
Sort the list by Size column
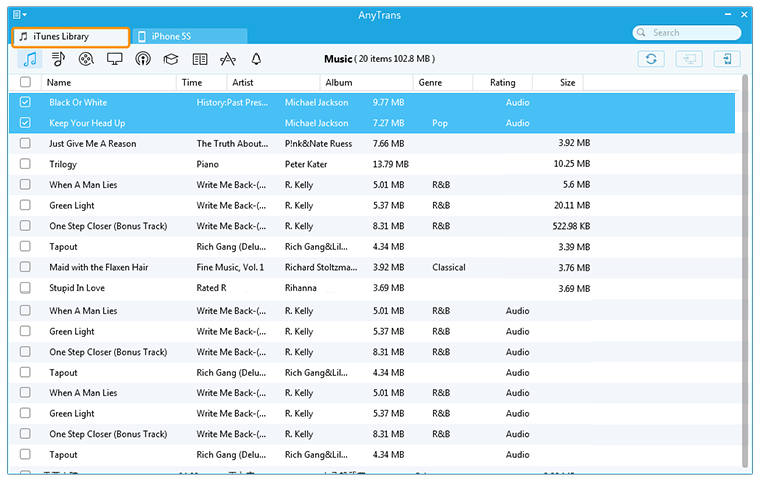click(567, 83)
